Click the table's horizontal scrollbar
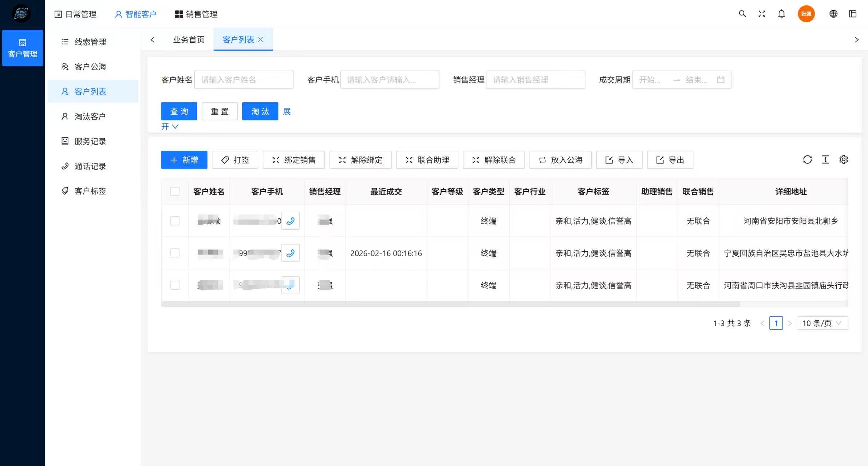 tap(450, 304)
